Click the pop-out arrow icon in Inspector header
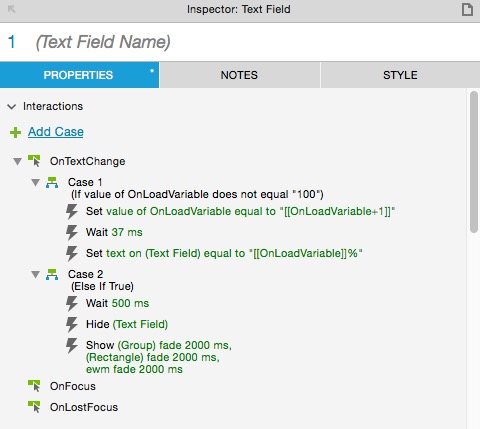Image resolution: width=480 pixels, height=429 pixels. tap(12, 9)
